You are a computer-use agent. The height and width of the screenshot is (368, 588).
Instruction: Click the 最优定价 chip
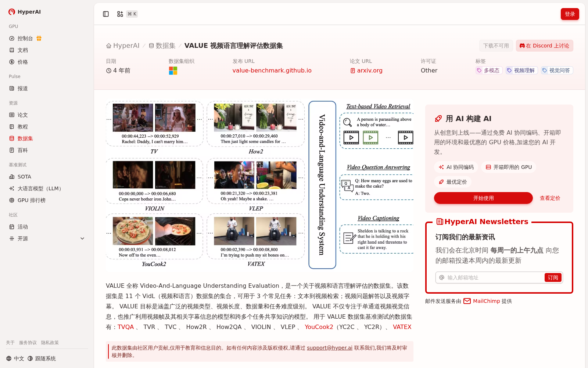tap(453, 182)
